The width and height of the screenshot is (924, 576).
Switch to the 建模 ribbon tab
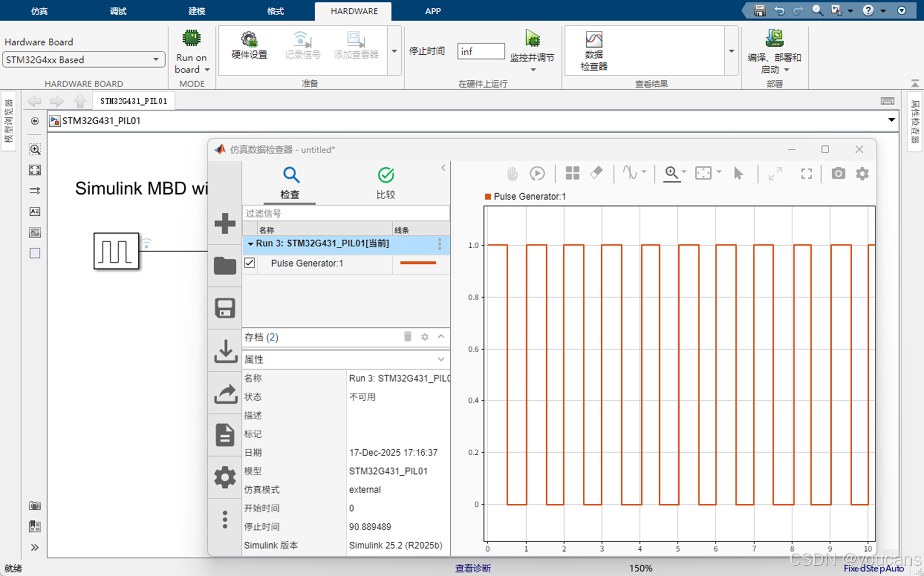click(197, 11)
